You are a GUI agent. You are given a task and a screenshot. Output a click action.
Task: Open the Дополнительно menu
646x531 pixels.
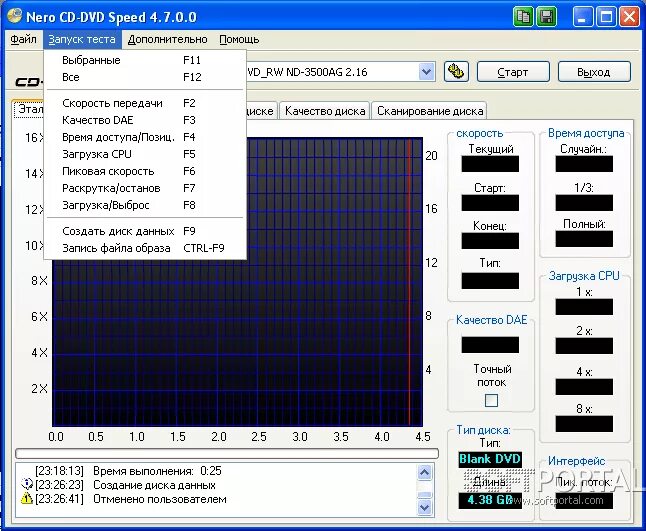click(x=167, y=39)
